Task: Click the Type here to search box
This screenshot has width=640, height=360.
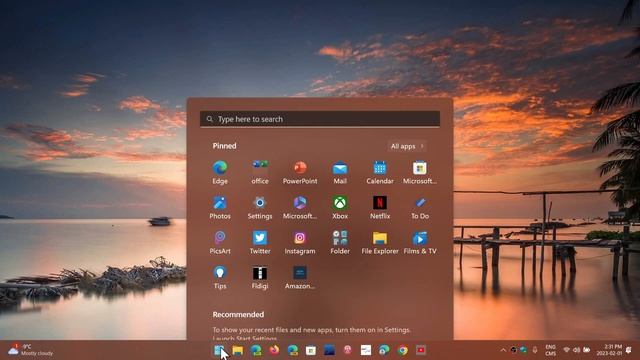Action: point(320,119)
